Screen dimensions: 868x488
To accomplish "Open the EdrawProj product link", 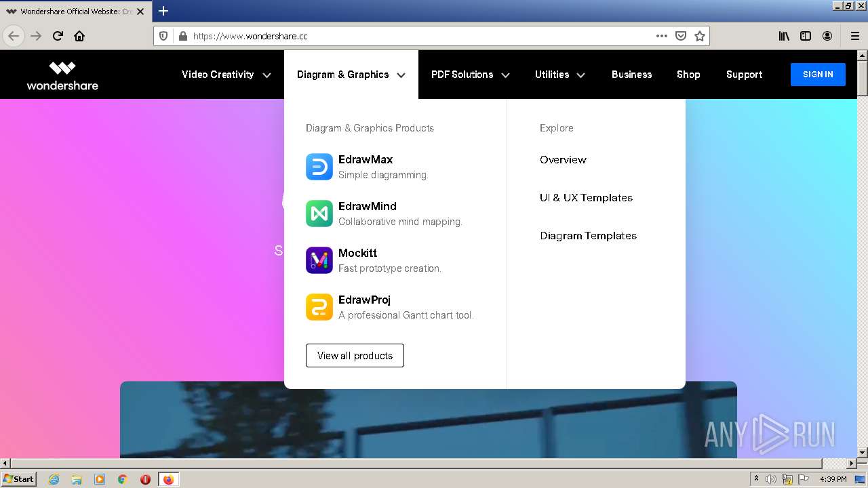I will pos(364,300).
